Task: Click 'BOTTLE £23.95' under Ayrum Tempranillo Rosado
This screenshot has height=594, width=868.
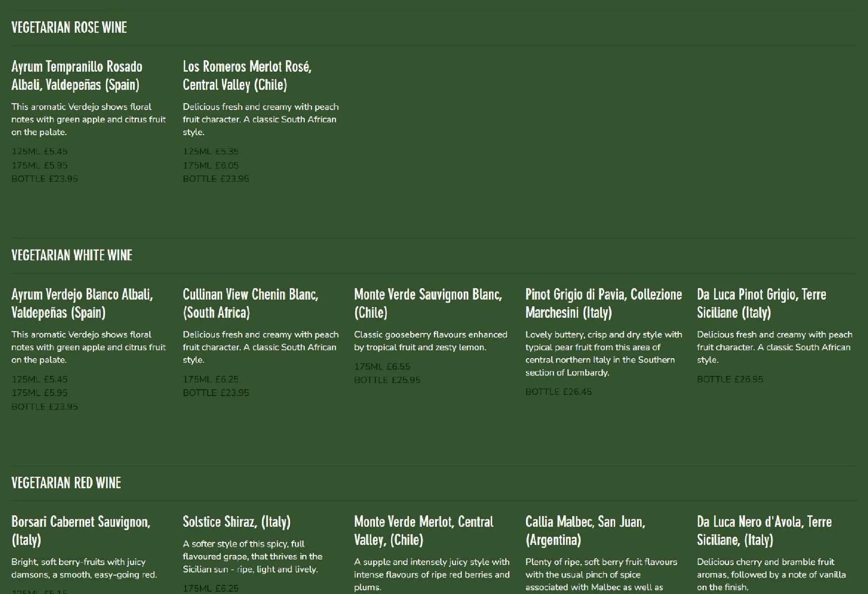Action: point(45,179)
